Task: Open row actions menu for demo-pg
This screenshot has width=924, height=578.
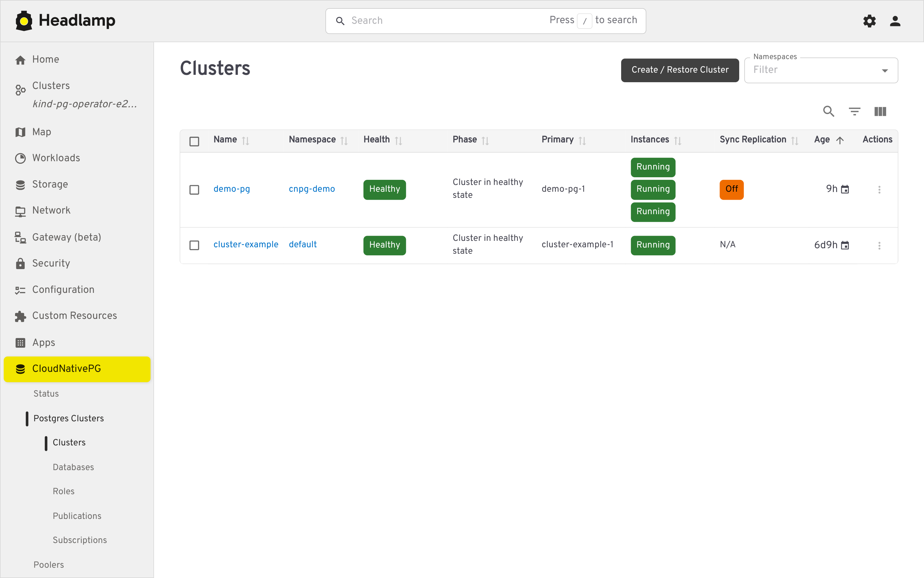Action: pos(879,189)
